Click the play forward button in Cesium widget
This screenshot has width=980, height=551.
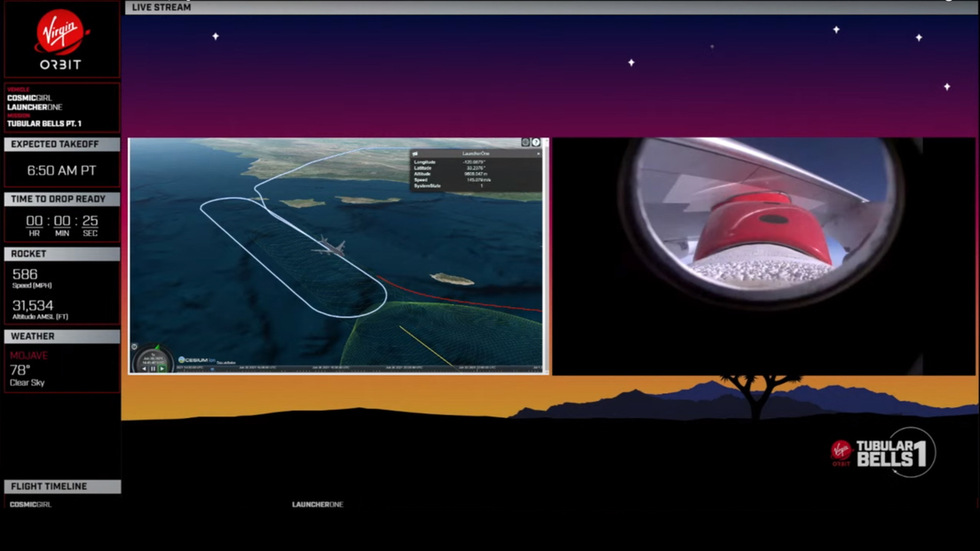[162, 368]
